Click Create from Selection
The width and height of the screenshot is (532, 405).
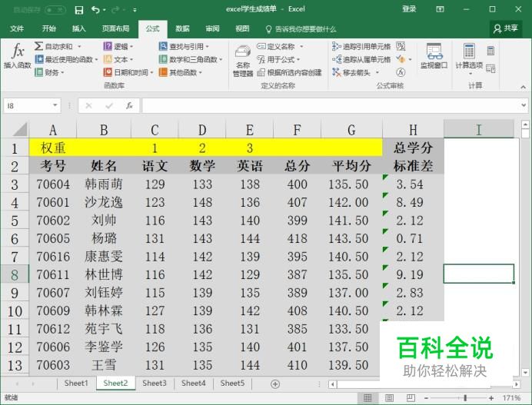coord(289,72)
